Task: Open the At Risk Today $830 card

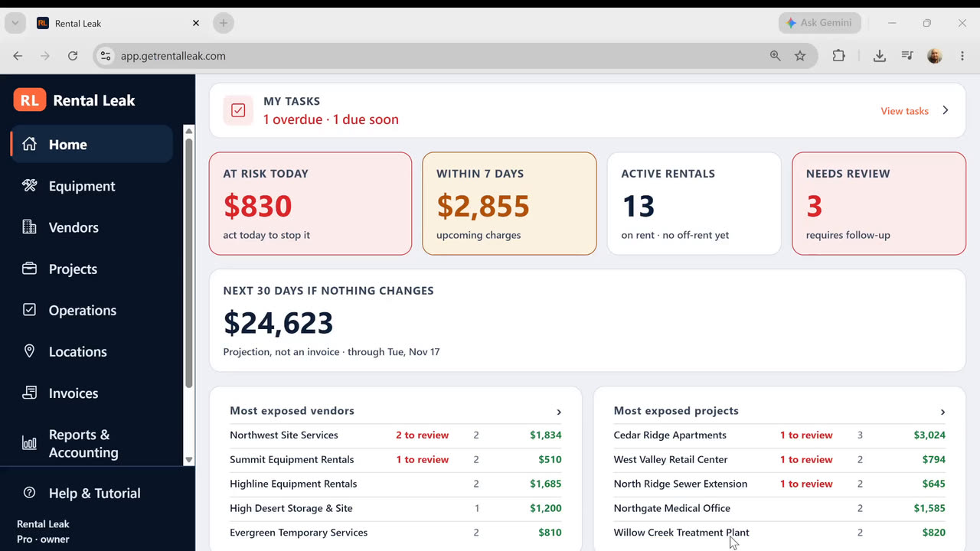Action: pos(310,204)
